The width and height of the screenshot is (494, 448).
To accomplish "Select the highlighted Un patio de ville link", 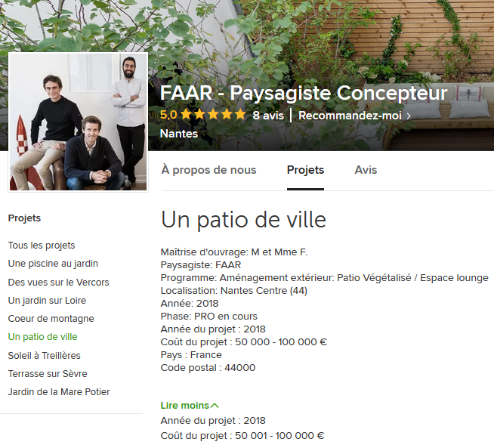I will point(42,337).
